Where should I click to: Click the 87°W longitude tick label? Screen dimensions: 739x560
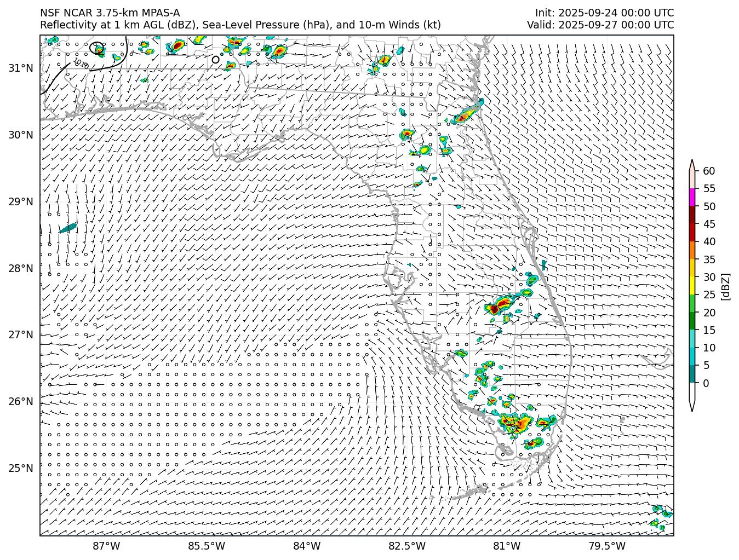coord(106,546)
